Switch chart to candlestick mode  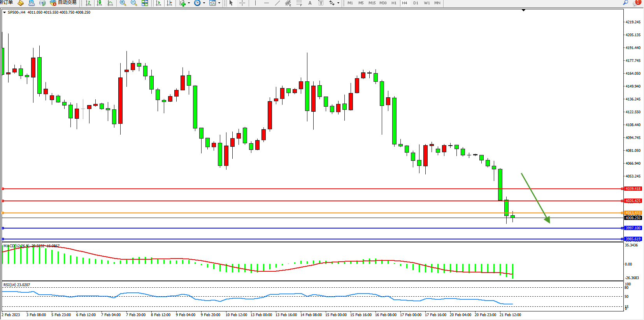pyautogui.click(x=99, y=3)
